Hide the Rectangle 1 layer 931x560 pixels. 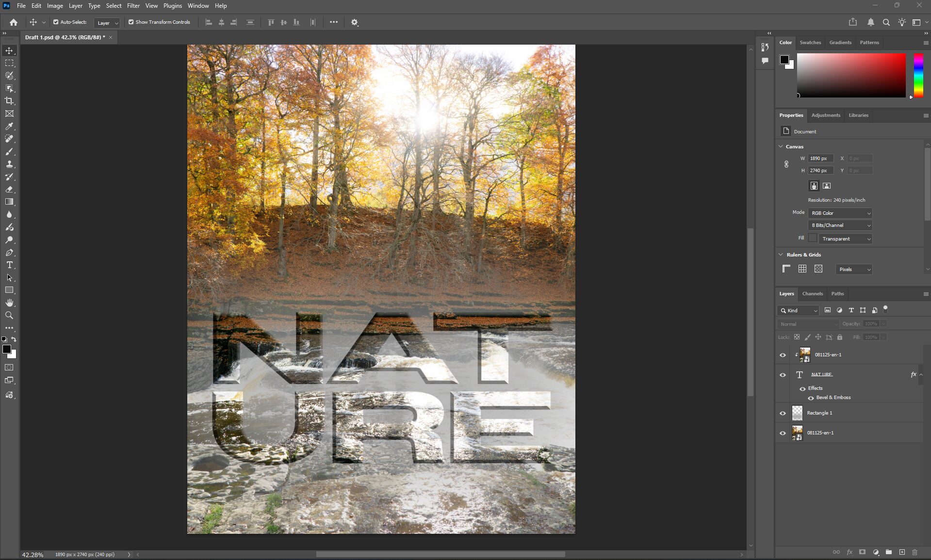(783, 413)
